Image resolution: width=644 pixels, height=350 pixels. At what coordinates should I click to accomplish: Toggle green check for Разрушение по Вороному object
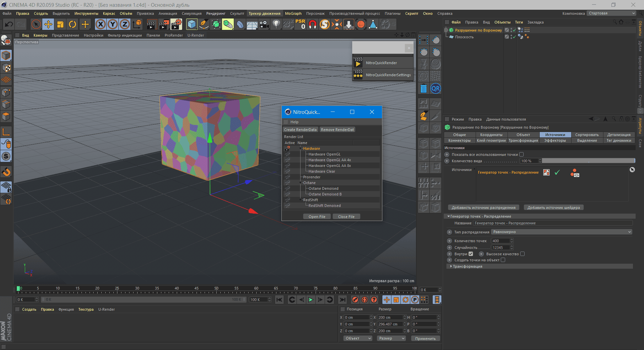point(514,30)
